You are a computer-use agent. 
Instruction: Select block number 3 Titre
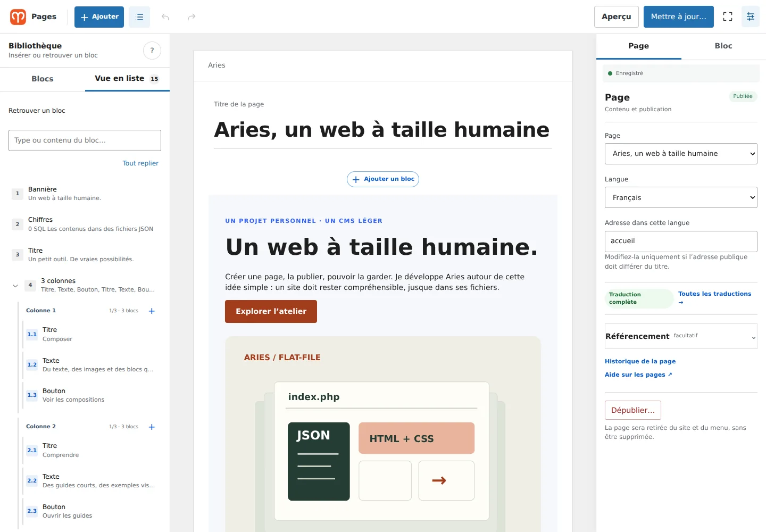[85, 255]
